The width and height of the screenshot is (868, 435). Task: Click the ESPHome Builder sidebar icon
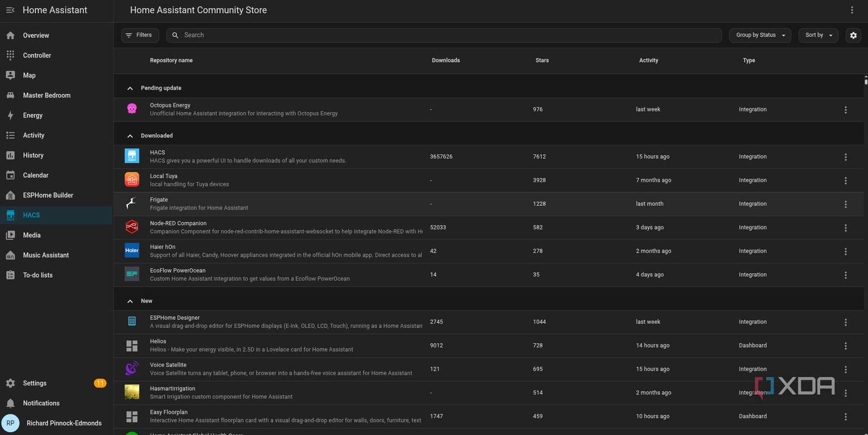click(x=11, y=195)
